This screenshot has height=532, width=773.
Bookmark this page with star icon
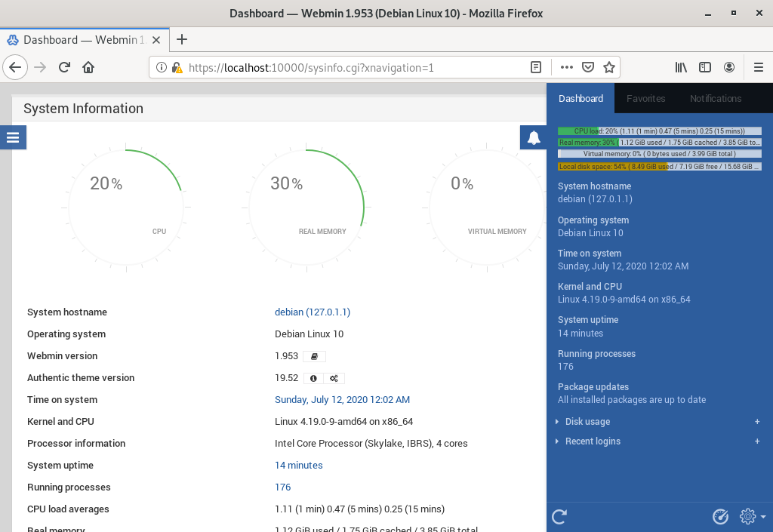tap(609, 67)
